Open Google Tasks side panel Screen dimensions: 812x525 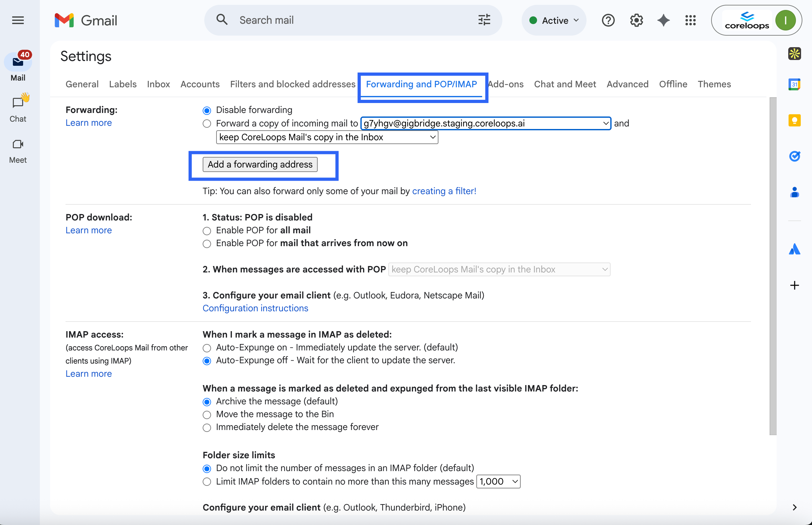(x=794, y=156)
